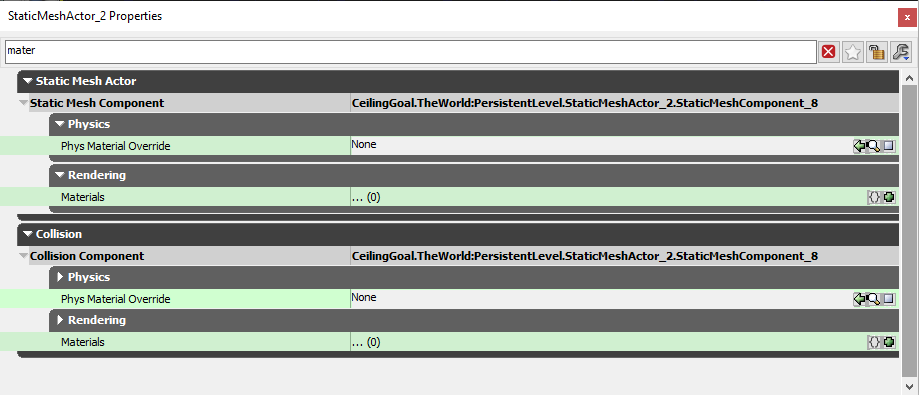Click the scrollbar up arrow
This screenshot has height=395, width=919.
[x=909, y=78]
